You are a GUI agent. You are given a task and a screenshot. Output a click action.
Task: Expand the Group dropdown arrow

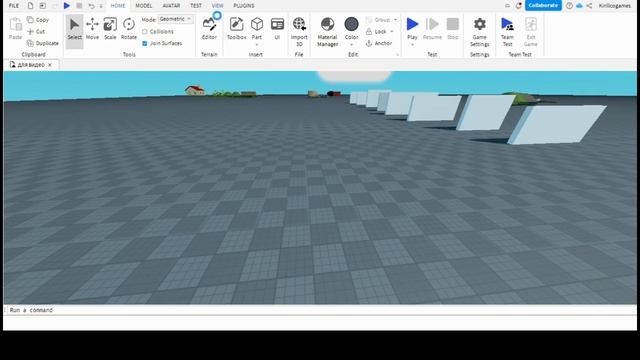coord(395,20)
